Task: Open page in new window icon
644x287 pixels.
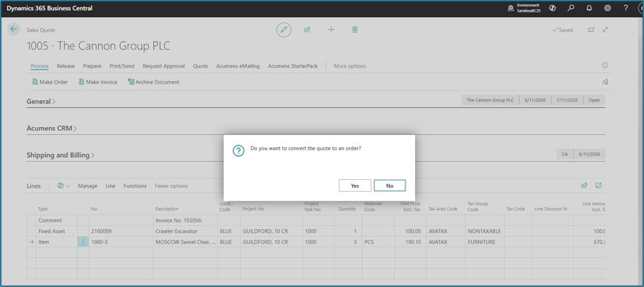Action: [x=591, y=30]
